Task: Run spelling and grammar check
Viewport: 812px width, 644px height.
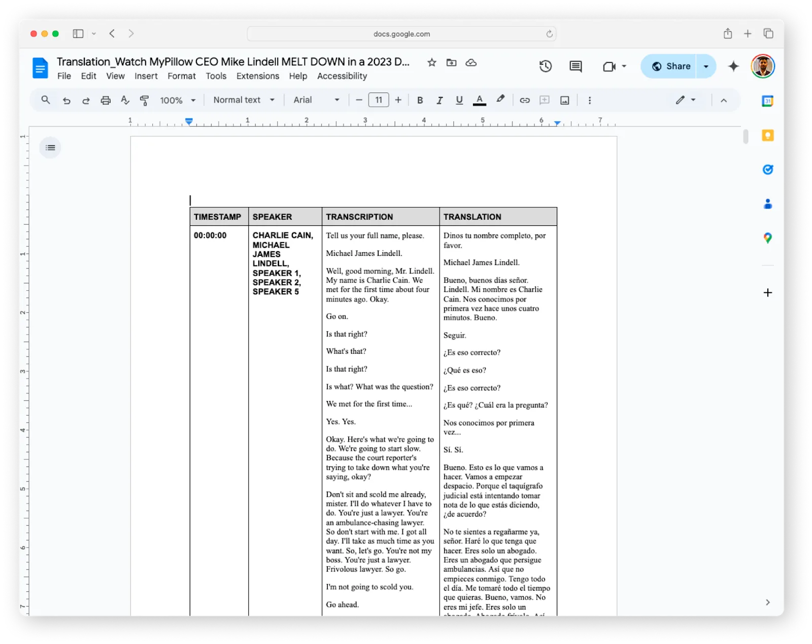Action: point(125,100)
